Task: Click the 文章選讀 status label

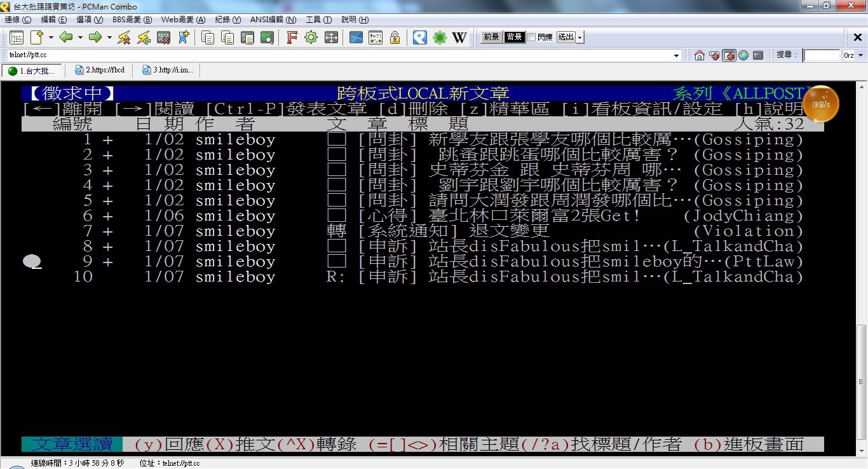Action: [x=72, y=444]
